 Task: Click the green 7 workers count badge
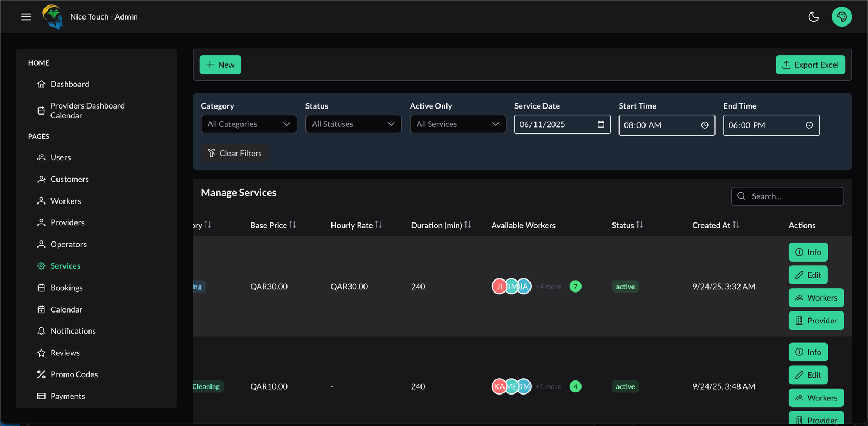coord(575,287)
